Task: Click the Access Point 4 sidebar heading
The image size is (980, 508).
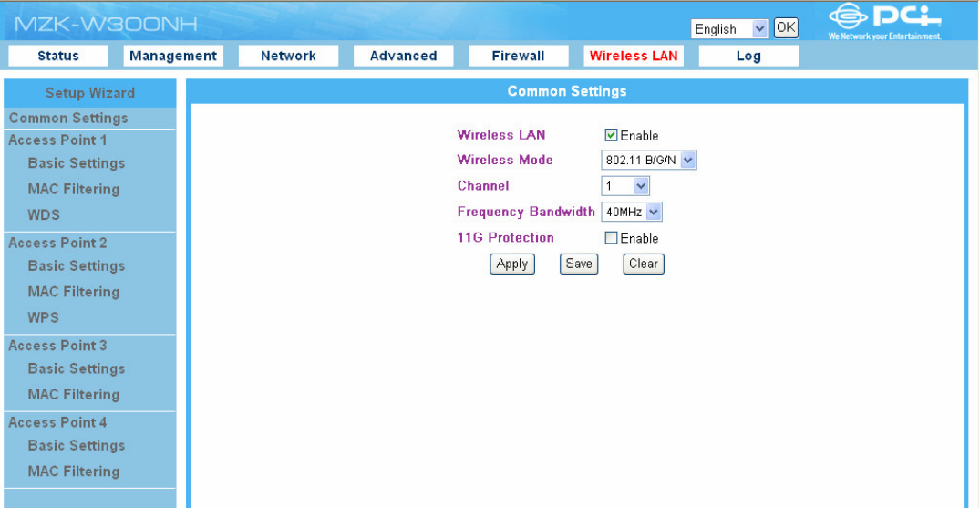Action: (57, 422)
